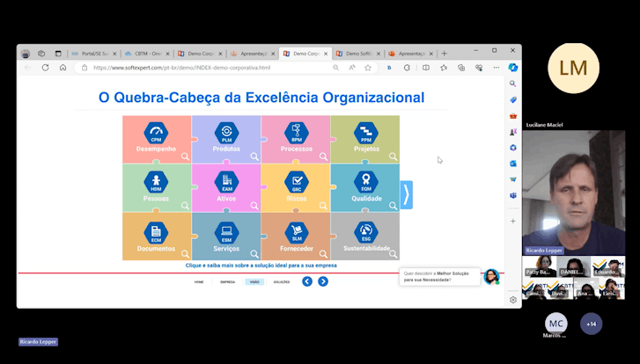Expand the blue right-arrow side panel
640x364 pixels.
point(406,194)
